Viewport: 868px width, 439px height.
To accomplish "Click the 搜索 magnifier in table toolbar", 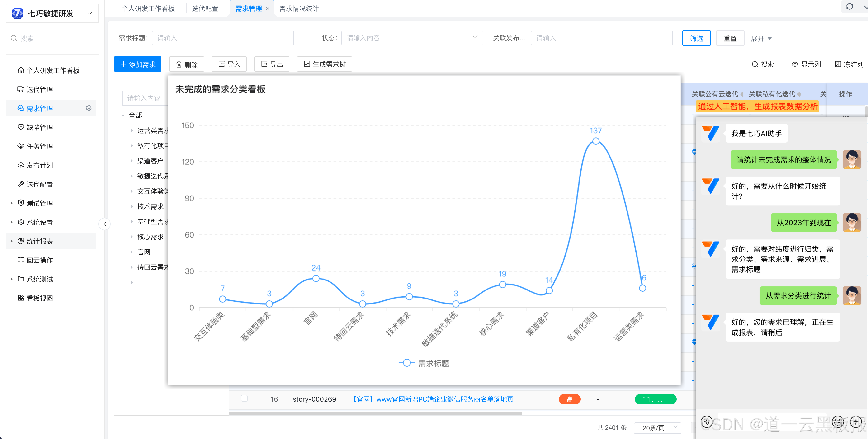I will click(x=755, y=64).
